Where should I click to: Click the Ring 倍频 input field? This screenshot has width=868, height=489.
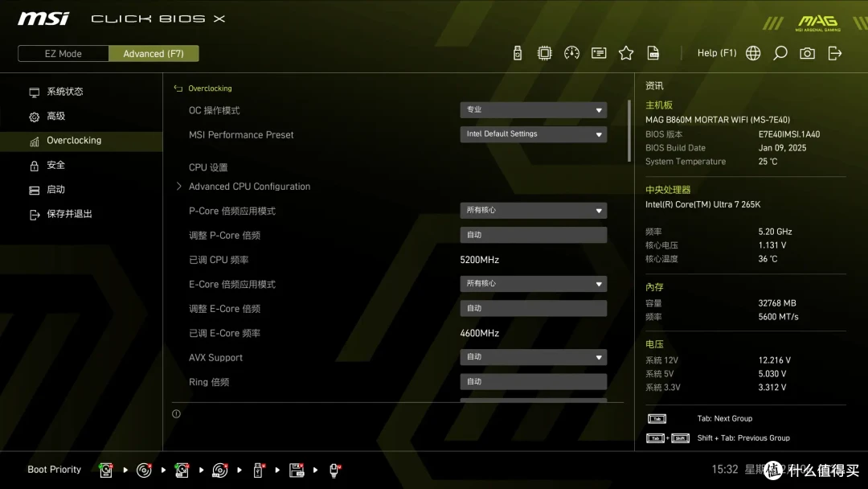point(533,381)
